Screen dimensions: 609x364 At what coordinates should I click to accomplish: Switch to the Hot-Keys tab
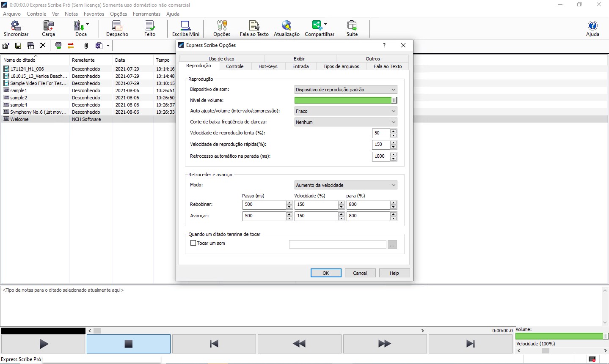(x=268, y=66)
